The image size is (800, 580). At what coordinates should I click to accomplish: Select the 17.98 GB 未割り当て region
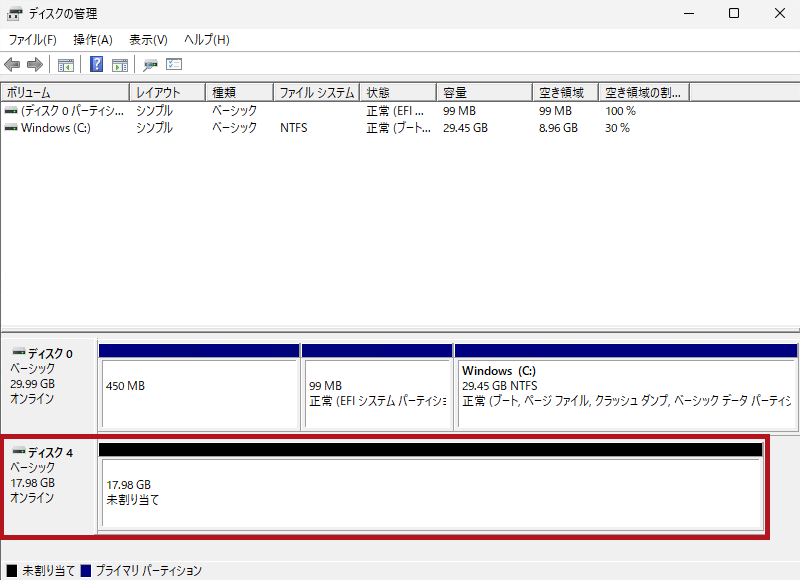point(430,493)
